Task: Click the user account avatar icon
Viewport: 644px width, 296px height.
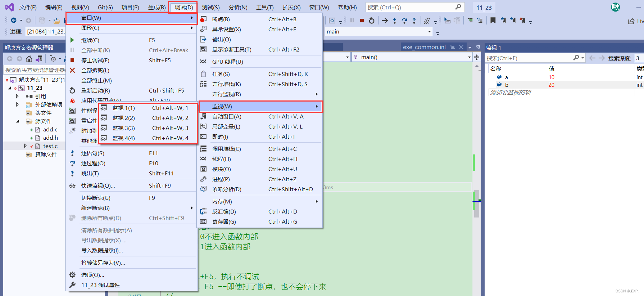Action: [616, 7]
